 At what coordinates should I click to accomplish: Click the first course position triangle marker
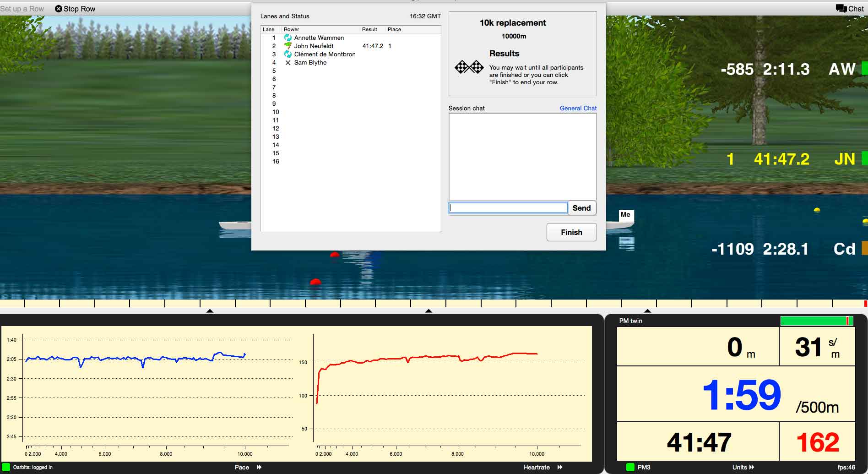tap(210, 311)
